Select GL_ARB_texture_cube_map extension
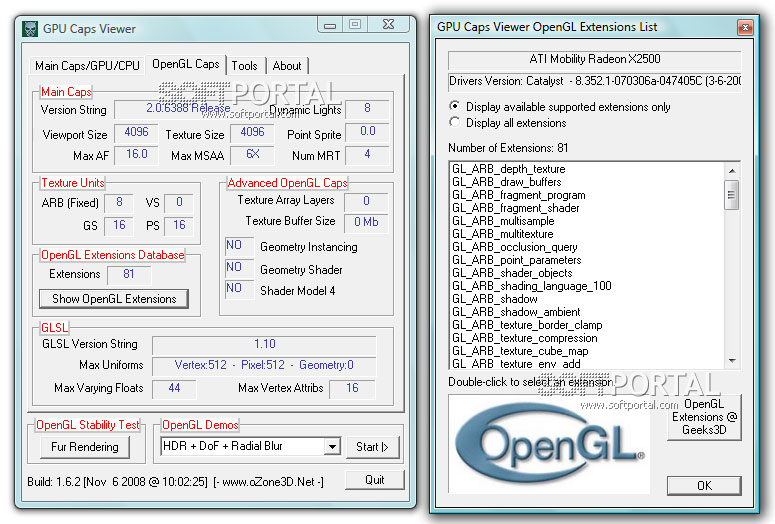775x524 pixels. (x=520, y=351)
